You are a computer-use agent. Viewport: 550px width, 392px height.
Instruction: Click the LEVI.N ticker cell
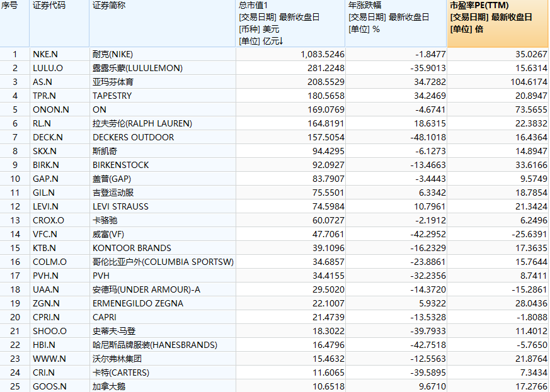60,206
